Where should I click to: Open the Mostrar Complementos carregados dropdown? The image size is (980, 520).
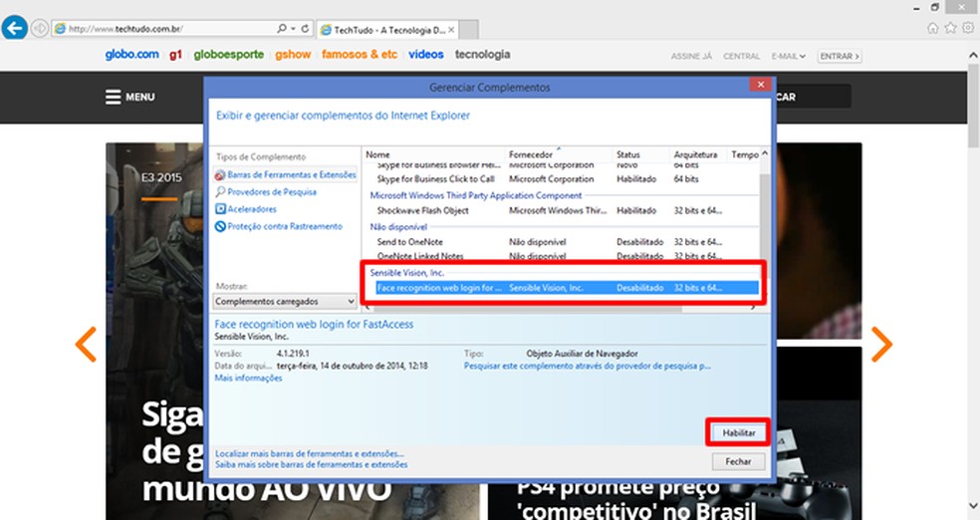click(x=285, y=301)
